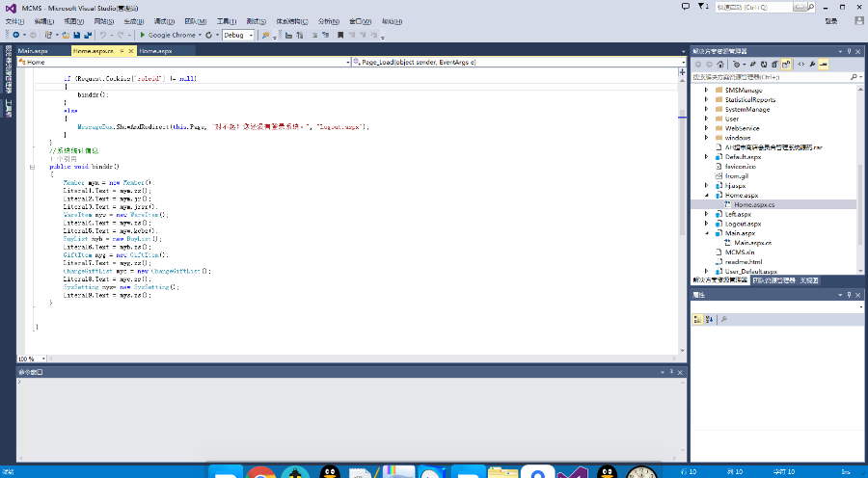Collapse the binddr method outline marker
868x478 pixels.
tap(32, 167)
